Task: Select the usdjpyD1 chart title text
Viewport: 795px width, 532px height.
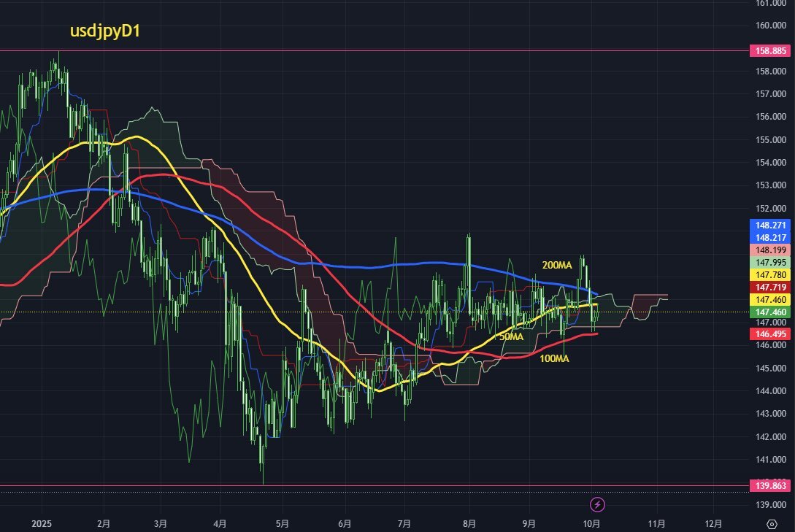Action: click(x=105, y=31)
